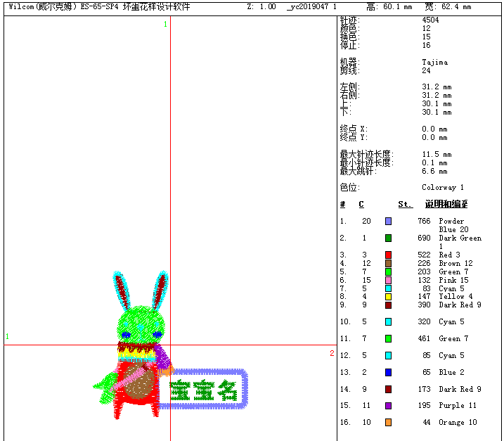
Task: Click the '说明和编号' column header
Action: (x=446, y=205)
